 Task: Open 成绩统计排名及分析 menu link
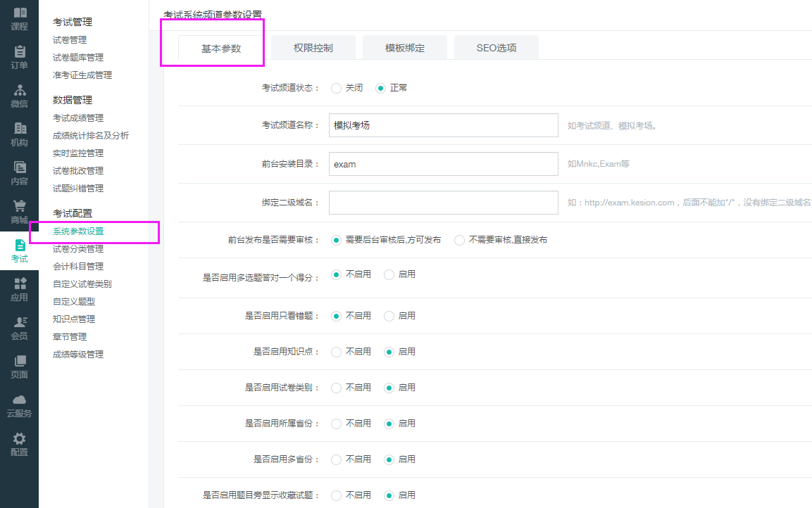(x=90, y=136)
